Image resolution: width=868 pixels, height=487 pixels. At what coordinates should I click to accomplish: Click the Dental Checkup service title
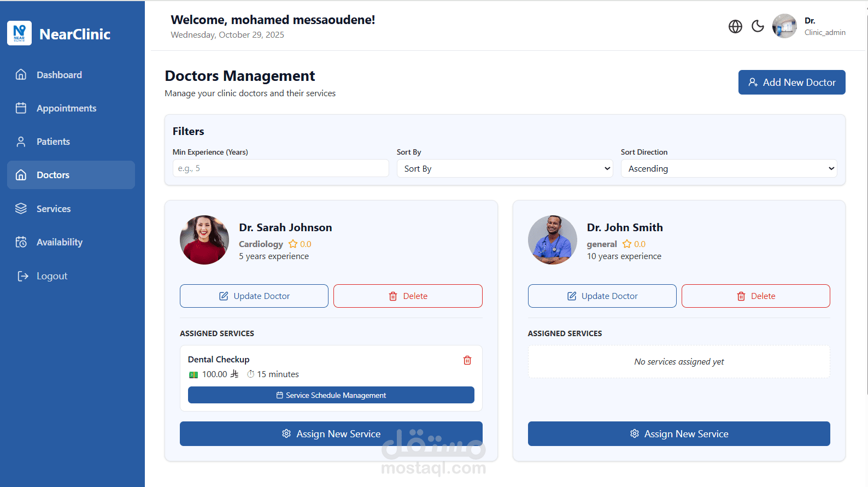pos(219,359)
